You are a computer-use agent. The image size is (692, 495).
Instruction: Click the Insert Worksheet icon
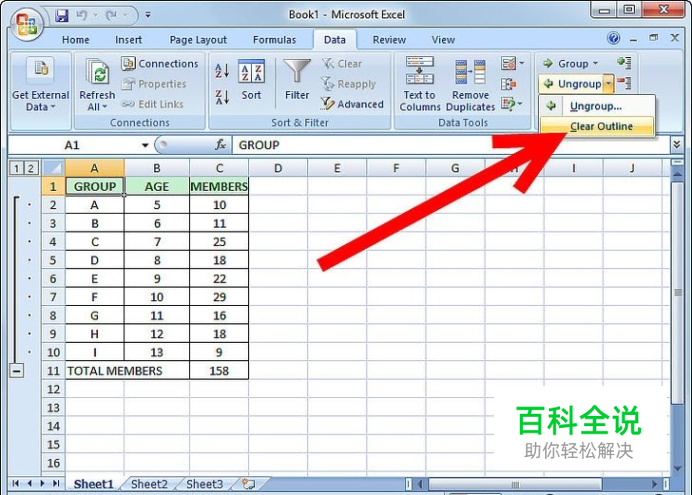click(x=248, y=484)
